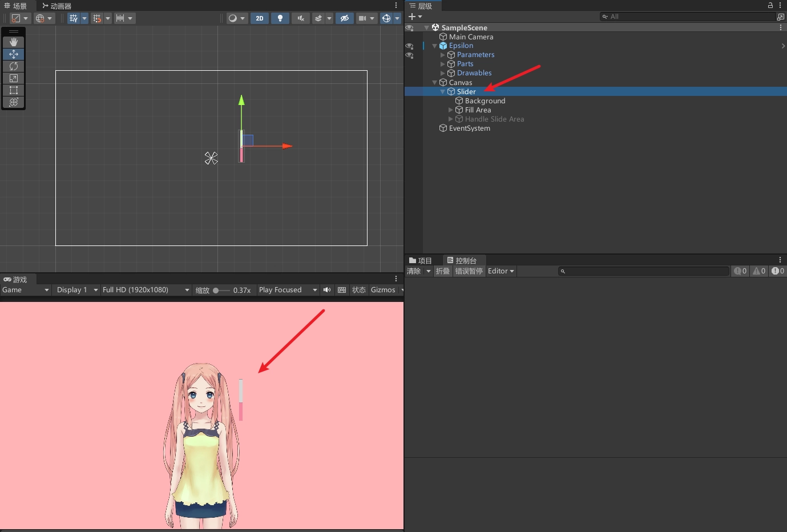Open SampleScene row three-dot options
The height and width of the screenshot is (532, 787).
tap(780, 27)
